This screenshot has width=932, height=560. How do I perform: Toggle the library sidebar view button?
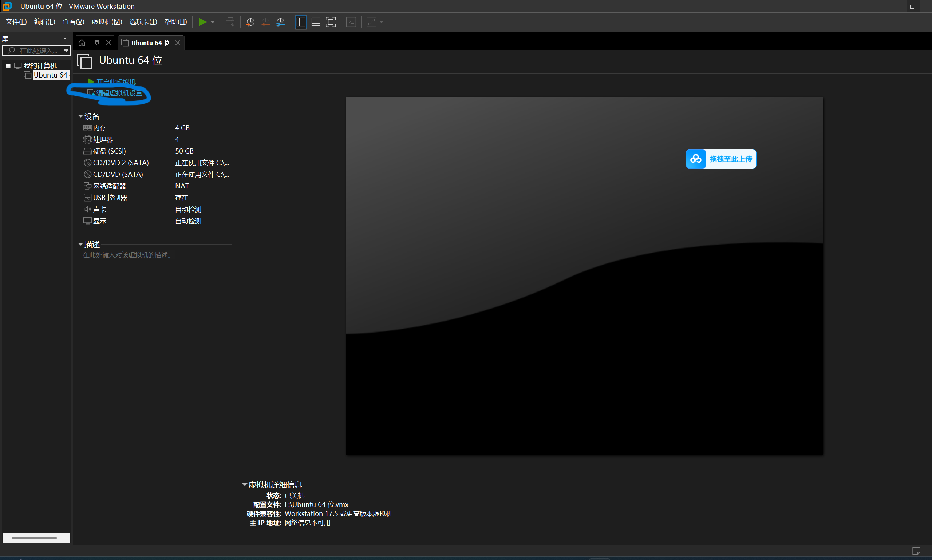pos(300,22)
